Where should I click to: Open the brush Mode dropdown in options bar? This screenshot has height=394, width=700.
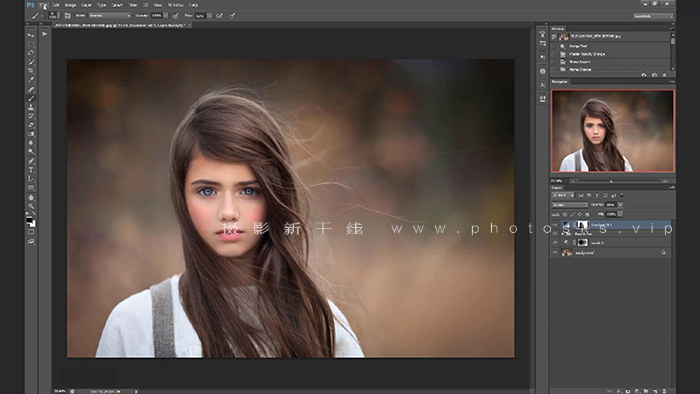109,16
